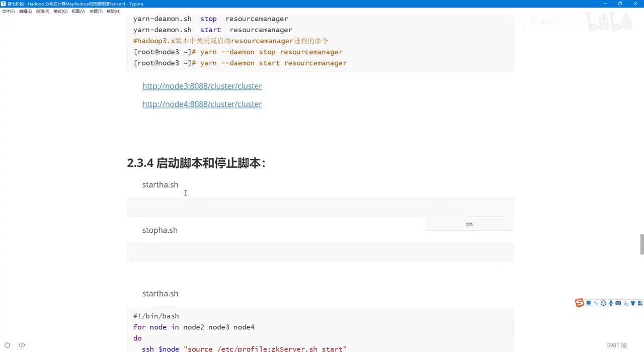Open Sogou skin shirt icon

click(x=633, y=303)
